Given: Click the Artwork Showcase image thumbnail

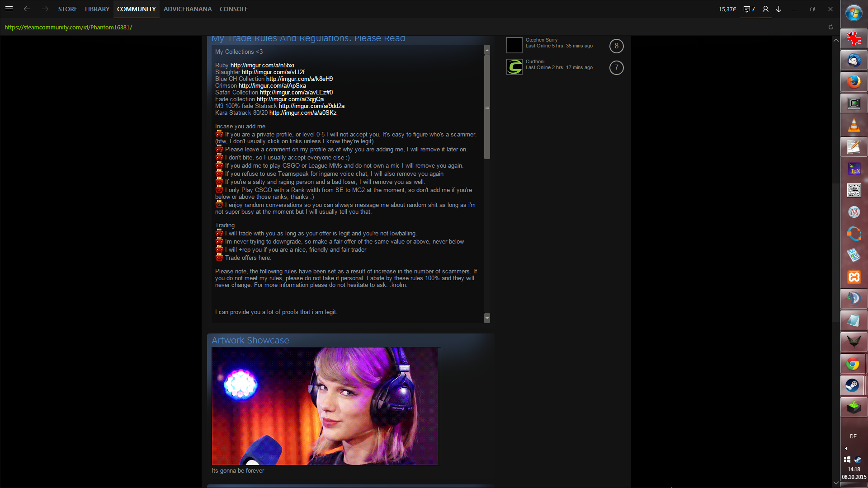Looking at the screenshot, I should click(x=325, y=406).
